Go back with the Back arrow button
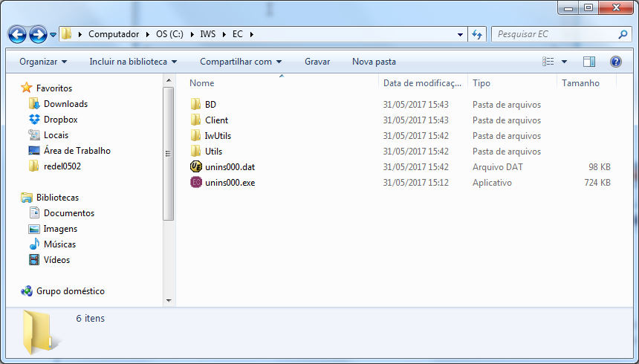The width and height of the screenshot is (639, 364). click(x=17, y=35)
